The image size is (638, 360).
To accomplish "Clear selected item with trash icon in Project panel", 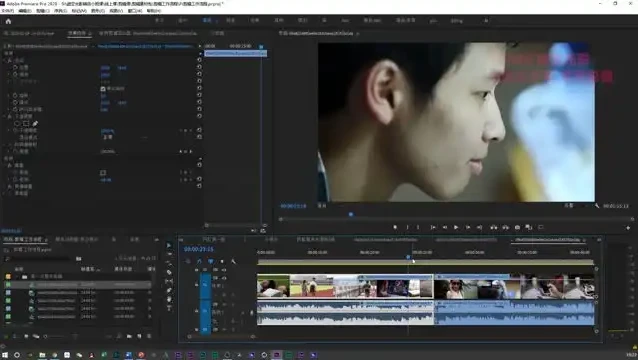I will 149,336.
